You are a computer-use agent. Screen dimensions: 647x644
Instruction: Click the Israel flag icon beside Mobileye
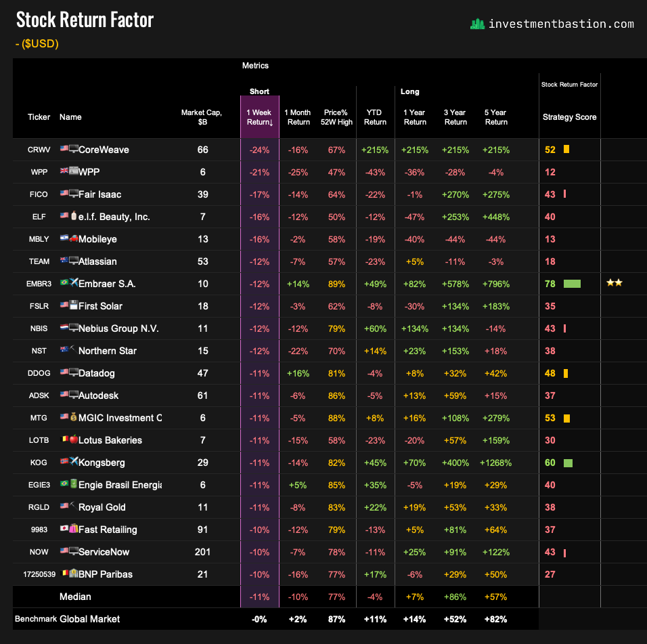coord(64,238)
